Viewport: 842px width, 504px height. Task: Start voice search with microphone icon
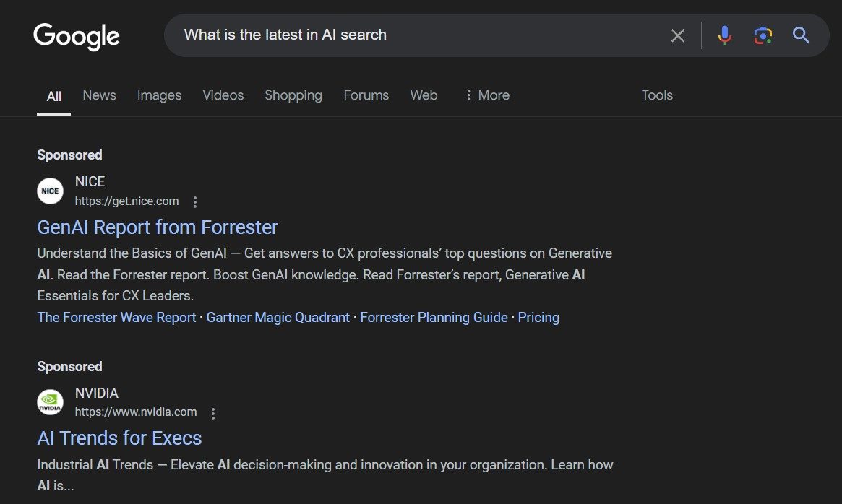pyautogui.click(x=724, y=35)
